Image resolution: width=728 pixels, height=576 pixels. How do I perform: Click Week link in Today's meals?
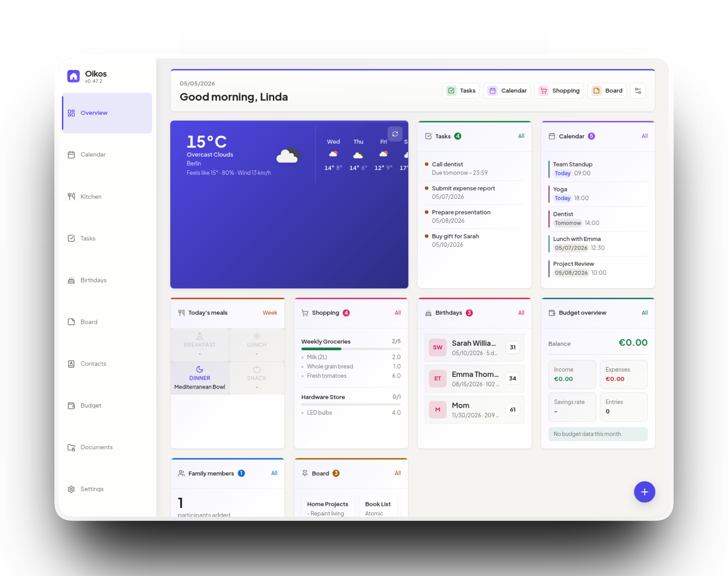[x=270, y=313]
